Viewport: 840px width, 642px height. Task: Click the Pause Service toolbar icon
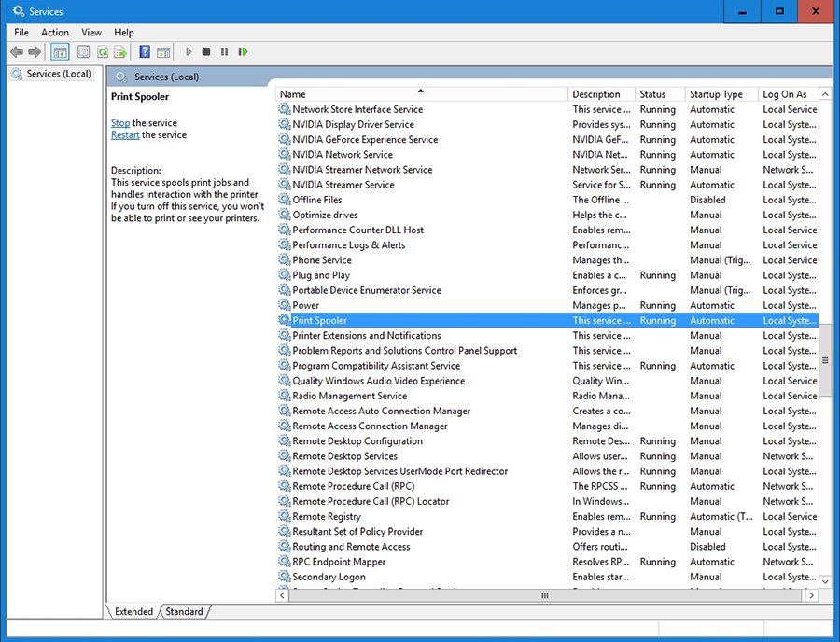tap(224, 52)
